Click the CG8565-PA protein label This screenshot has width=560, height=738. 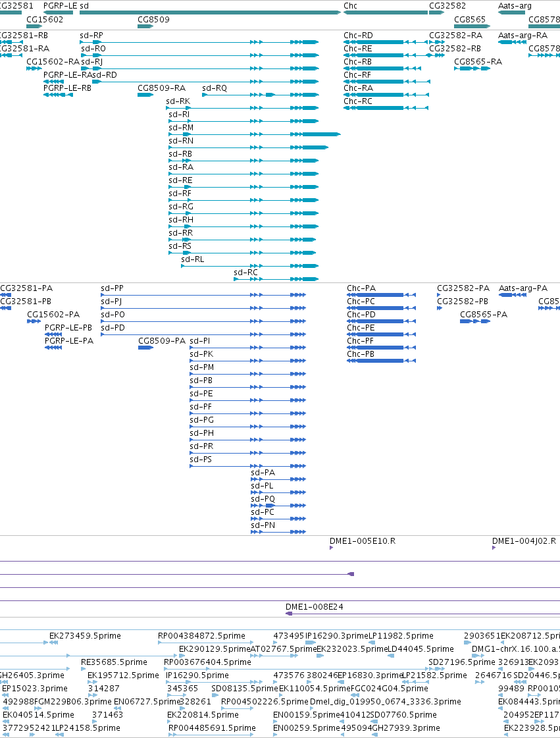484,315
